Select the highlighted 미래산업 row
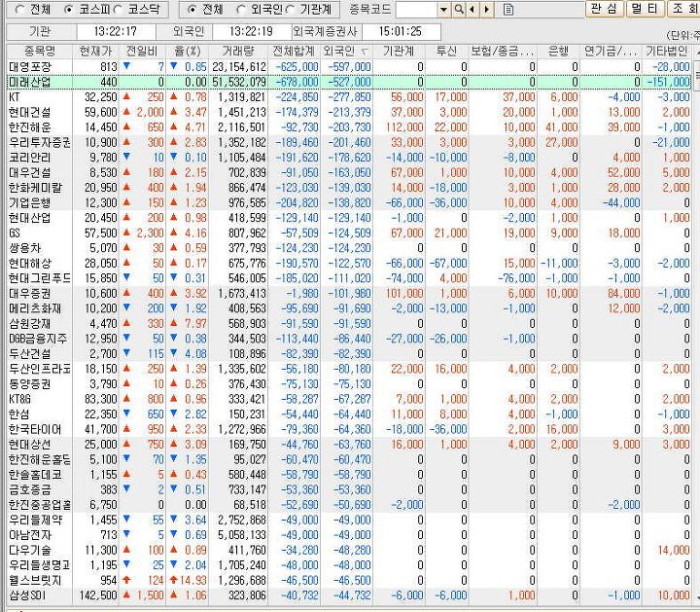The image size is (700, 612). [x=349, y=82]
